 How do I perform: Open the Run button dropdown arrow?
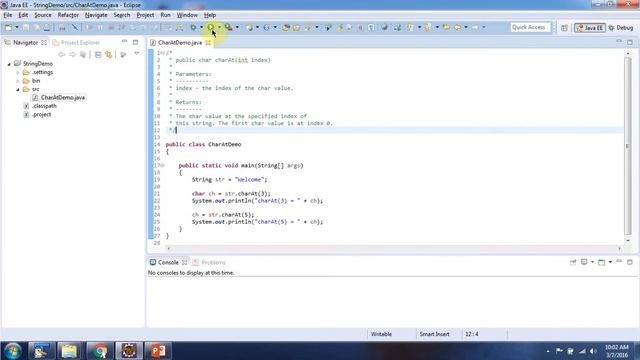(x=219, y=27)
